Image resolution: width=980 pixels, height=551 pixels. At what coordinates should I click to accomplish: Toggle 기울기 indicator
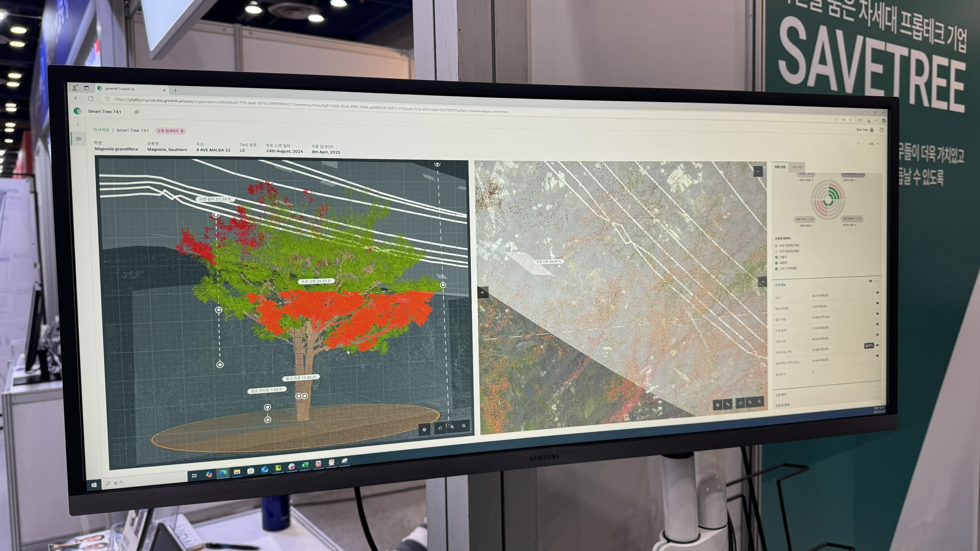776,257
